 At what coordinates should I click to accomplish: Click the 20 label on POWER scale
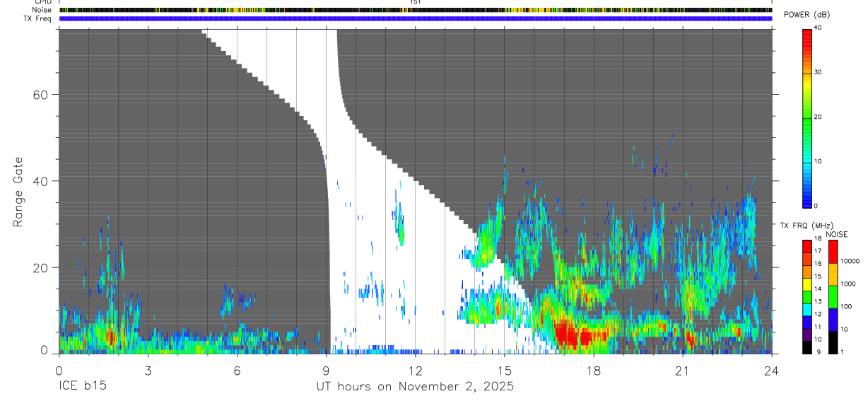819,117
